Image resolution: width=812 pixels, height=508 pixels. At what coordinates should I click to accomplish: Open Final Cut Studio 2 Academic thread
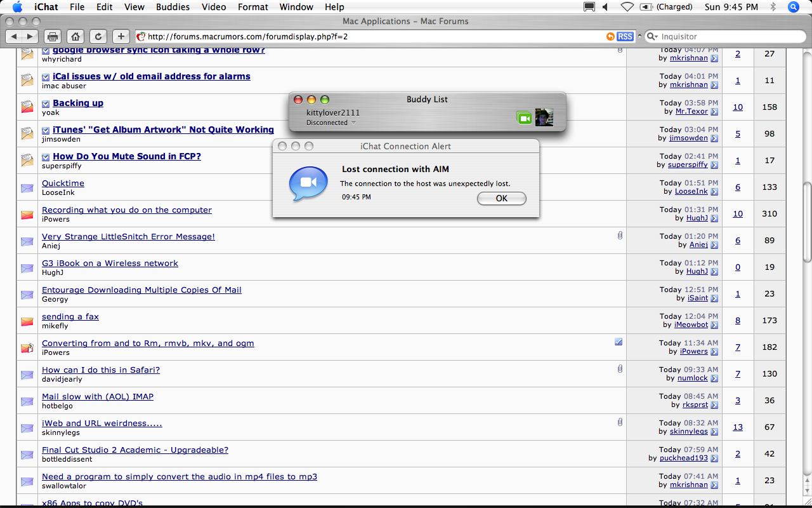point(135,450)
